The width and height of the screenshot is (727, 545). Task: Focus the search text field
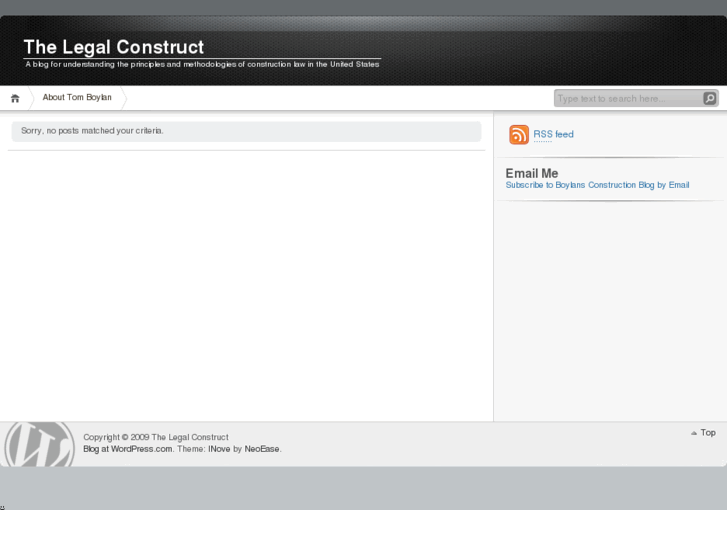tap(627, 98)
